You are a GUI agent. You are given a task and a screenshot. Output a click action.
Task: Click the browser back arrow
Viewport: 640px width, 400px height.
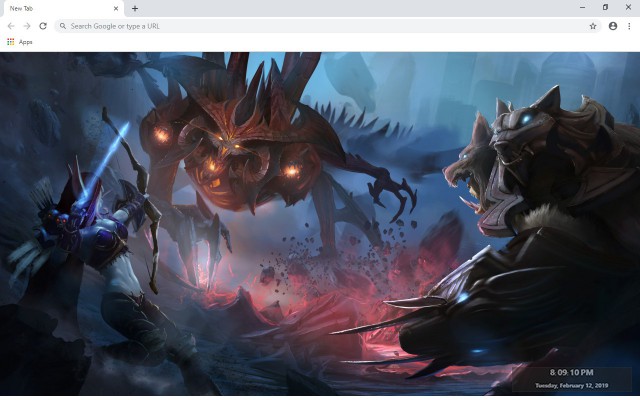pyautogui.click(x=11, y=26)
